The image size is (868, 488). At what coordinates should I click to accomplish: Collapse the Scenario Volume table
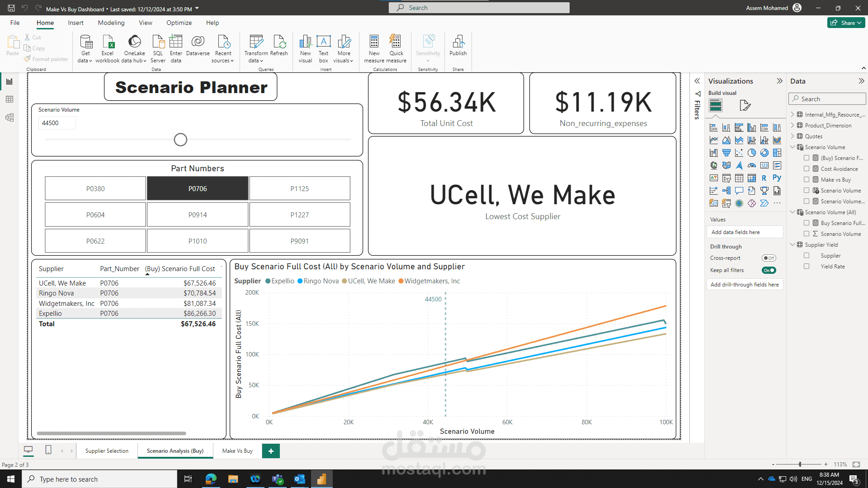click(x=793, y=147)
